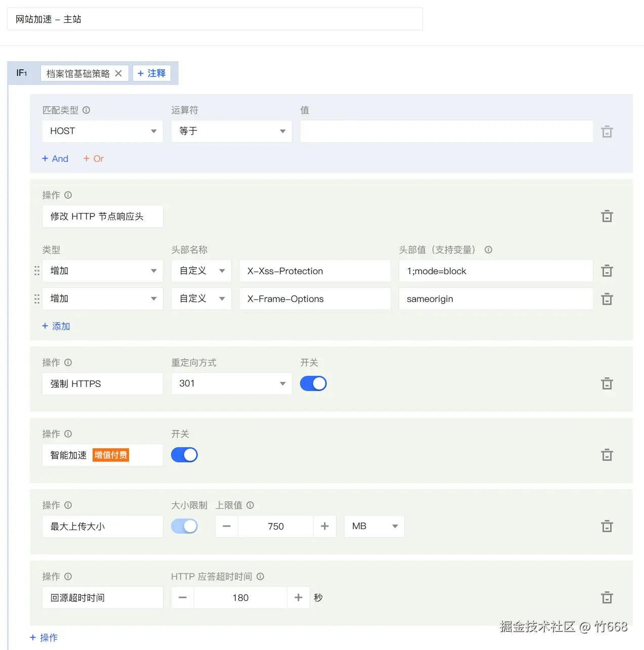Click 操作 info icon above 修改 HTTP 节点响应头

68,195
